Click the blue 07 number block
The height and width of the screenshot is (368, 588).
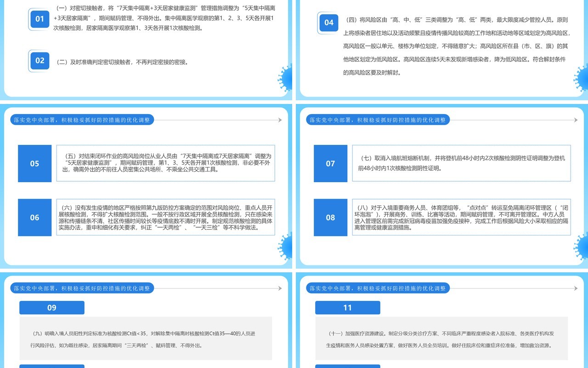[x=331, y=164]
